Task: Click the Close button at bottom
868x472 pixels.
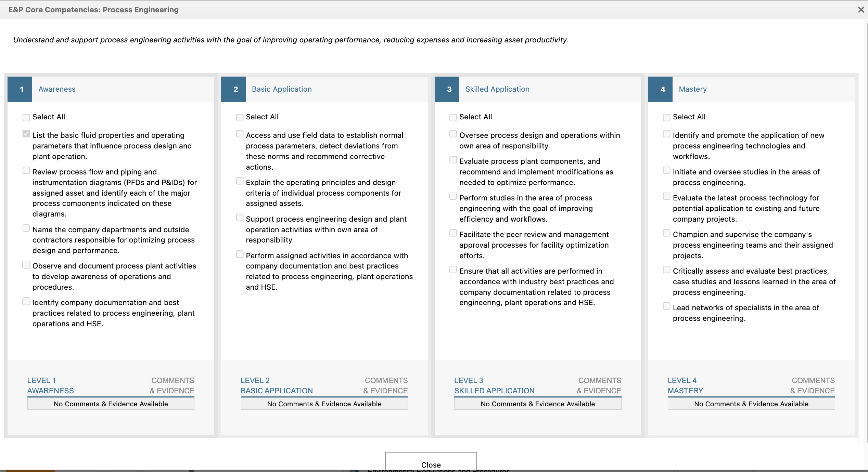Action: click(431, 462)
